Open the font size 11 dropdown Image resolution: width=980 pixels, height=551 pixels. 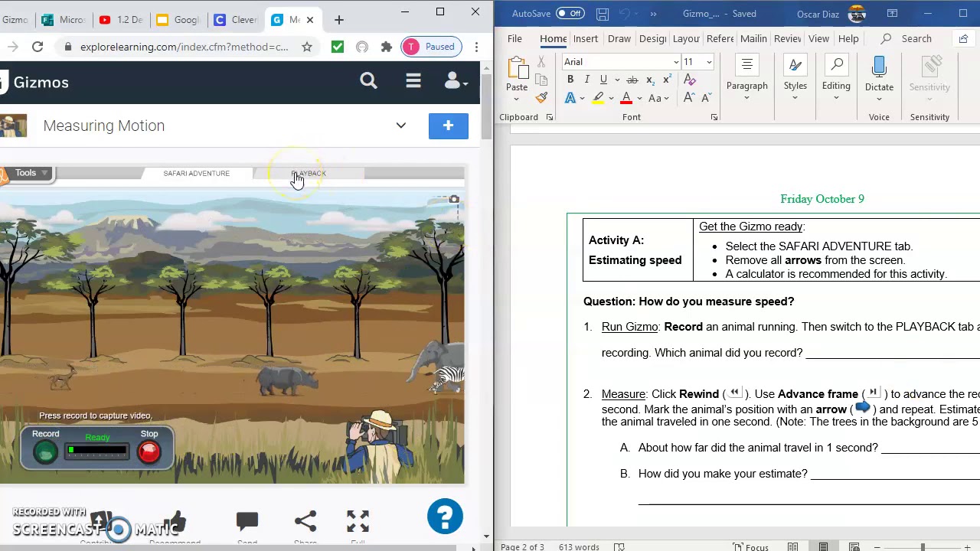[x=709, y=62]
